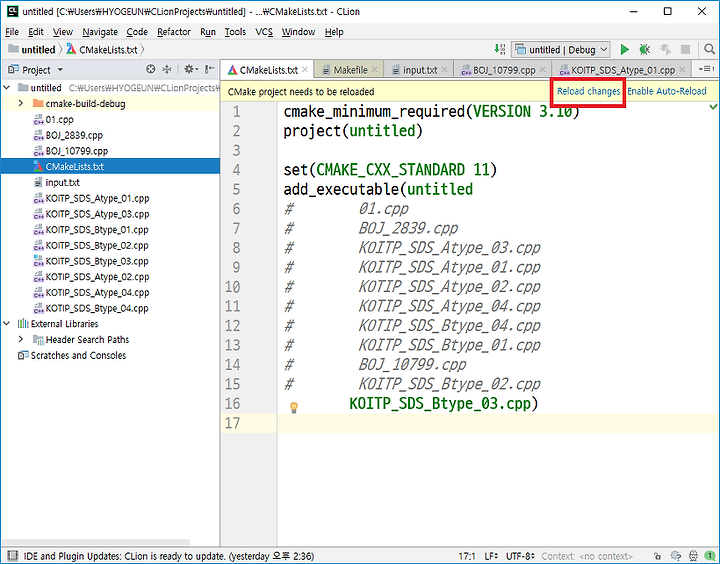The height and width of the screenshot is (564, 720).
Task: Select KOITP_SDS_Btype_01.cpp in project tree
Action: [97, 230]
